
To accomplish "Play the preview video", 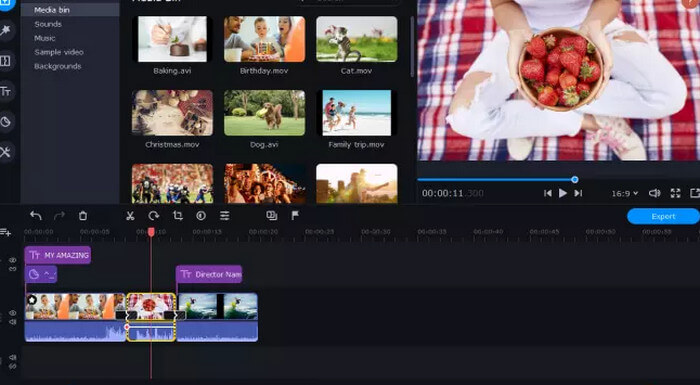I will [x=562, y=193].
